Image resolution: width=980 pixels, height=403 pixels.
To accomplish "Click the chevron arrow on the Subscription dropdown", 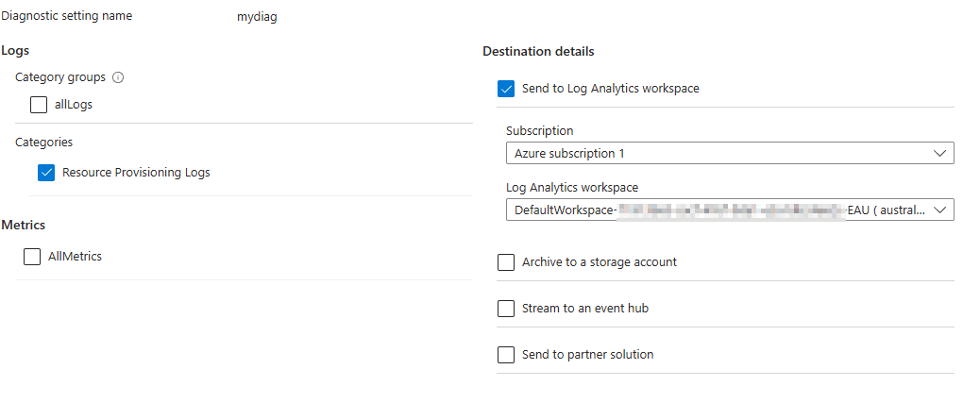I will pos(939,153).
